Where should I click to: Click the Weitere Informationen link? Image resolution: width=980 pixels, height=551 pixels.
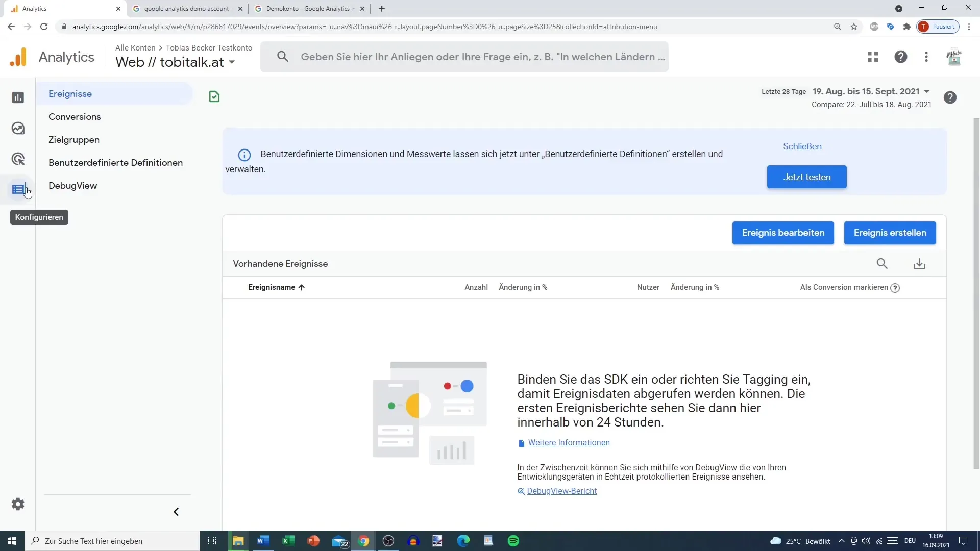pyautogui.click(x=569, y=442)
